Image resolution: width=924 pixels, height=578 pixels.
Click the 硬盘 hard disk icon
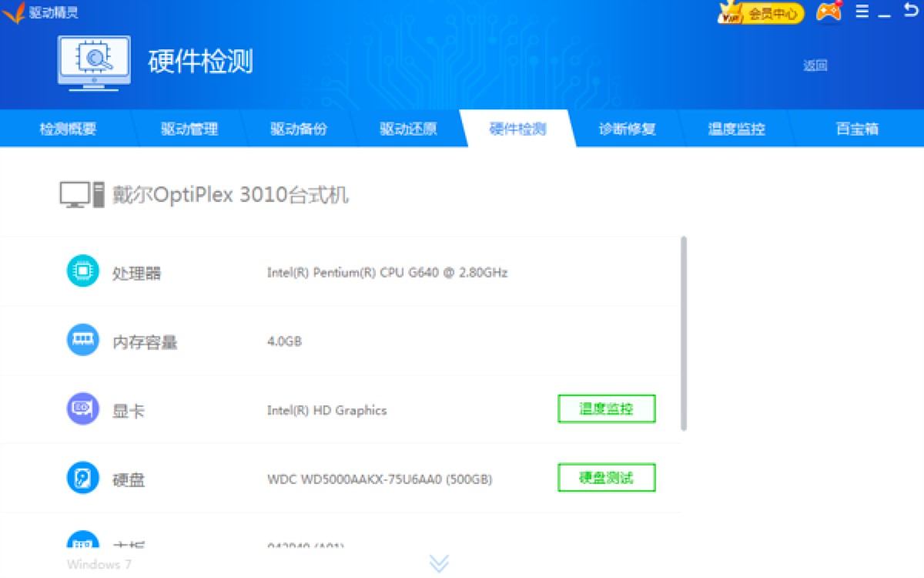(x=83, y=478)
